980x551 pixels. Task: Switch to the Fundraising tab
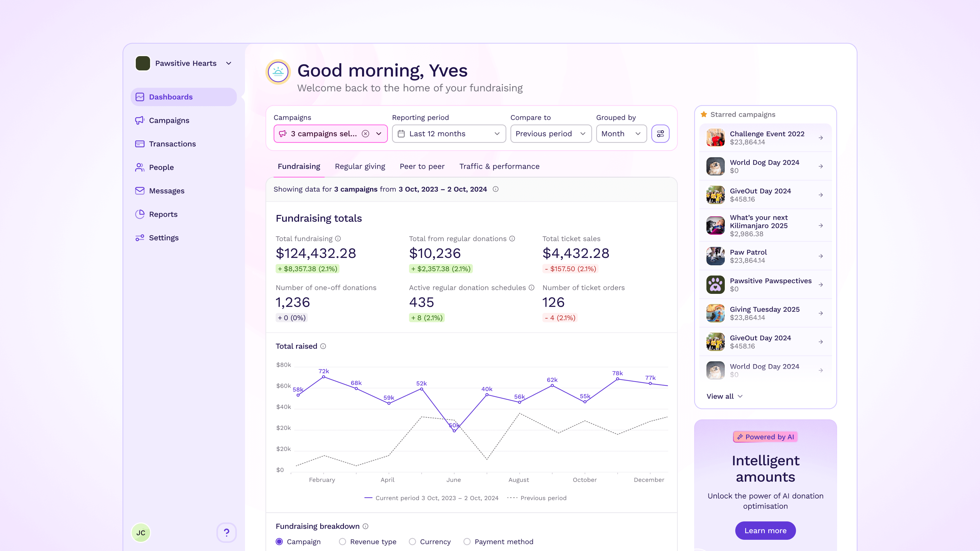pos(299,167)
